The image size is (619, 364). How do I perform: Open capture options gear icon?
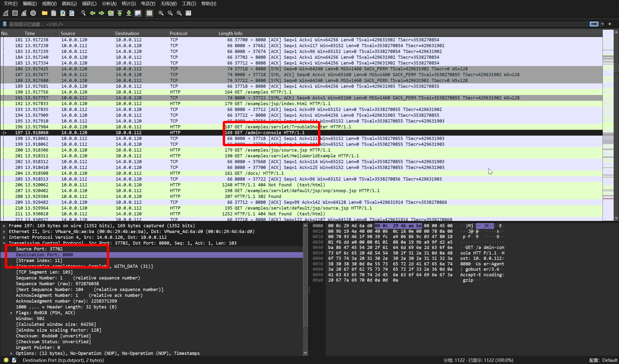pos(33,13)
